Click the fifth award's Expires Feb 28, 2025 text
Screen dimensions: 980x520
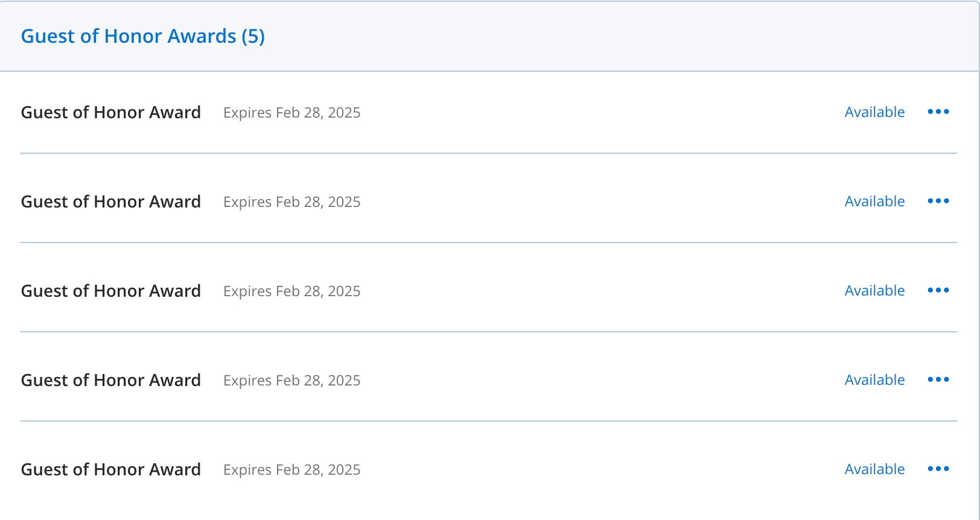click(x=292, y=470)
